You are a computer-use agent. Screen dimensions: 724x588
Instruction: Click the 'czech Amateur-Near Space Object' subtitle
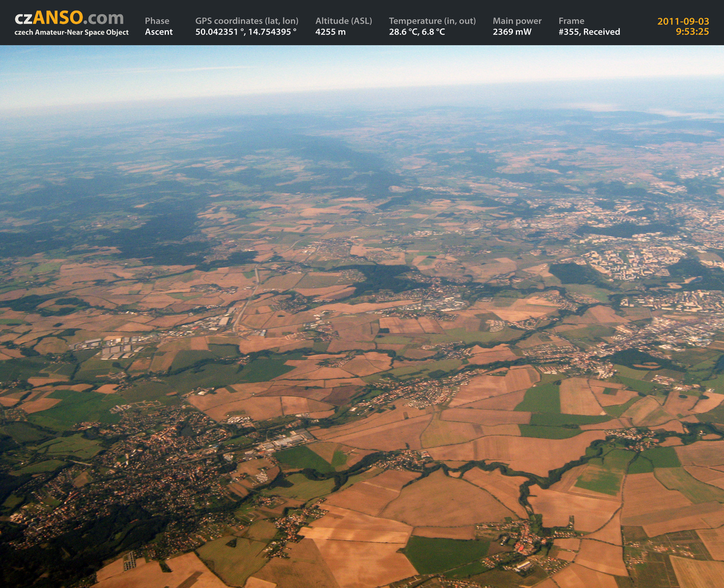[71, 33]
